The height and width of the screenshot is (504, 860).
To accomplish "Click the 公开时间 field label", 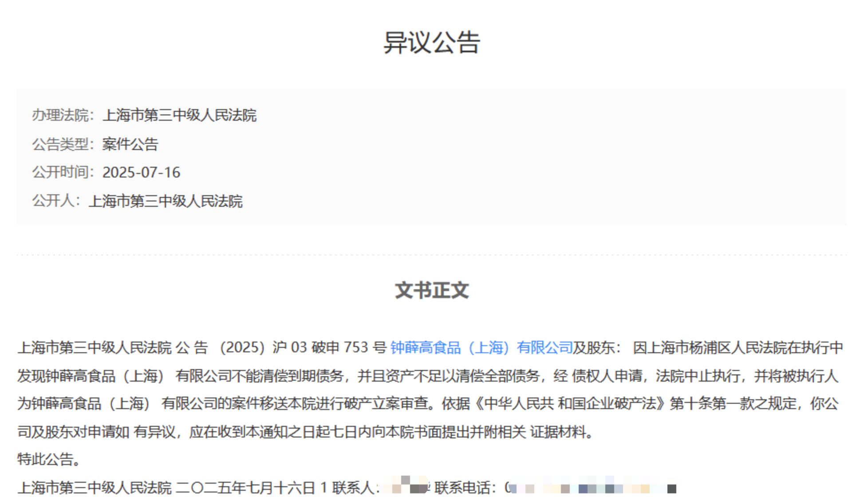I will tap(63, 172).
